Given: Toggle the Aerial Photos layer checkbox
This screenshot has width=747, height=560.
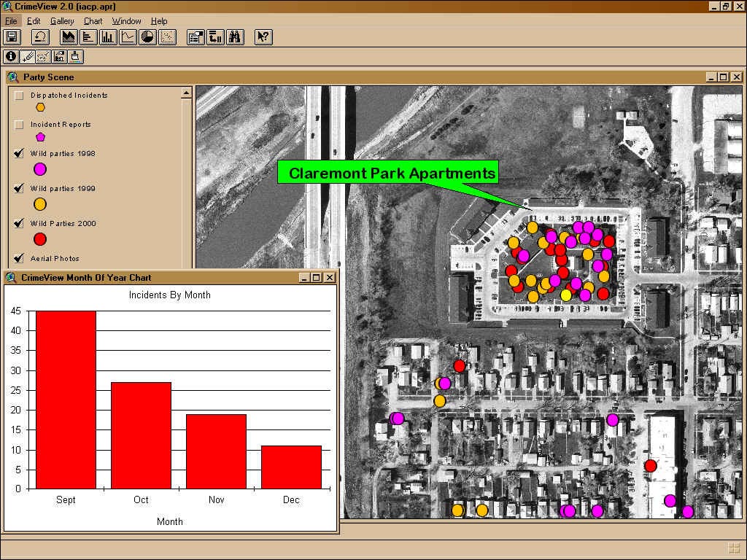Looking at the screenshot, I should click(x=18, y=258).
